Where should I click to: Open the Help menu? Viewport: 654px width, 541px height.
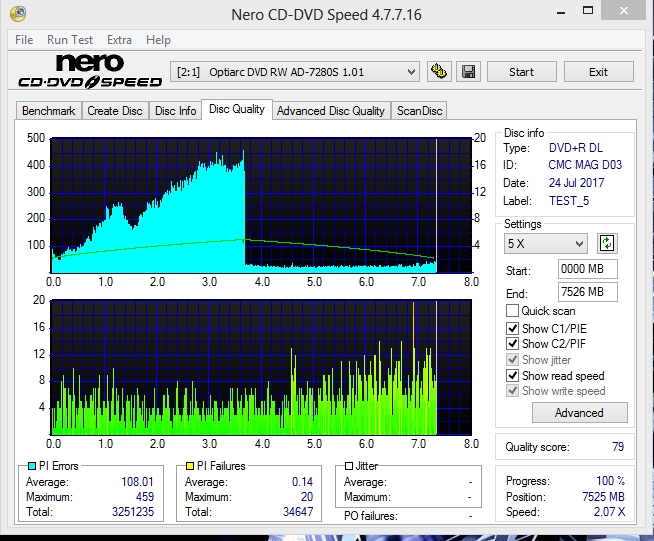pos(158,40)
